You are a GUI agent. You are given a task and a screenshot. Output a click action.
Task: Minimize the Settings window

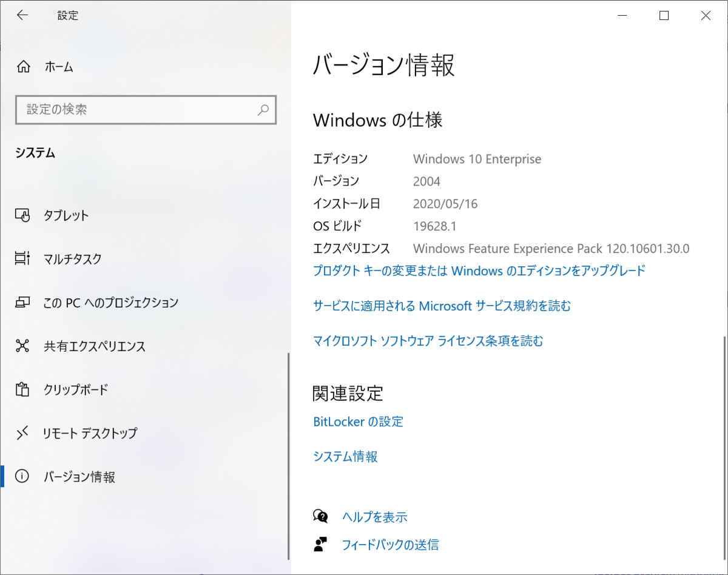pyautogui.click(x=622, y=16)
